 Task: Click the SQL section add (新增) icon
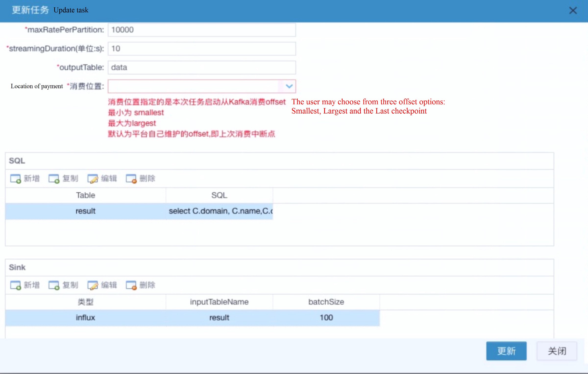click(15, 179)
